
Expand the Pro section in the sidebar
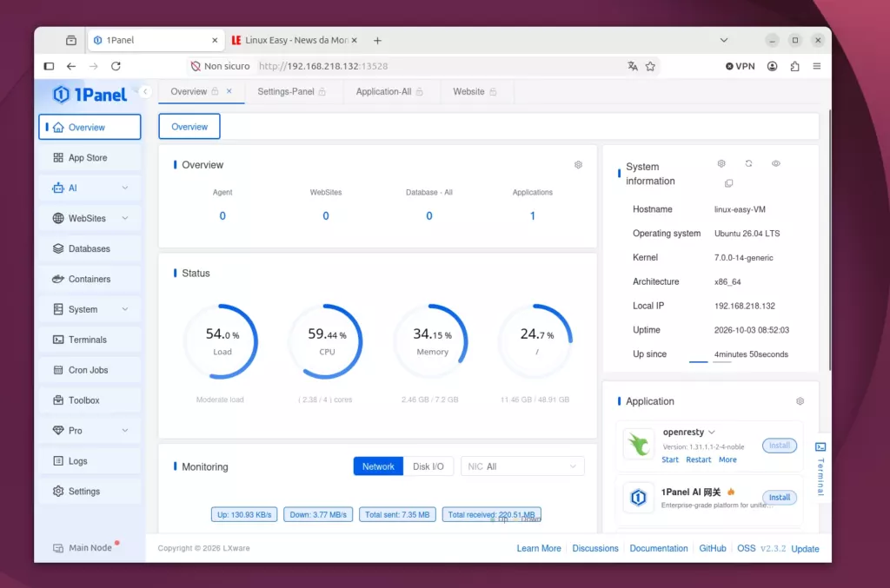point(125,431)
